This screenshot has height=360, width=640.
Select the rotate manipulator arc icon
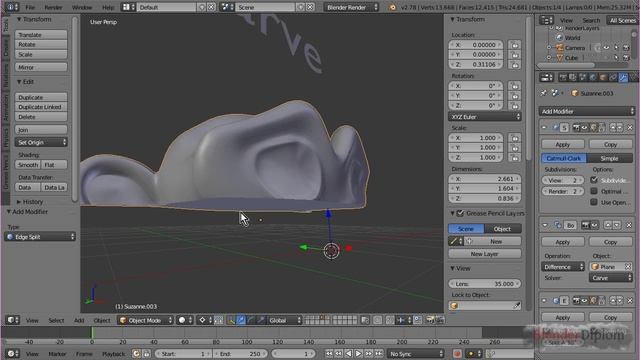(251, 320)
